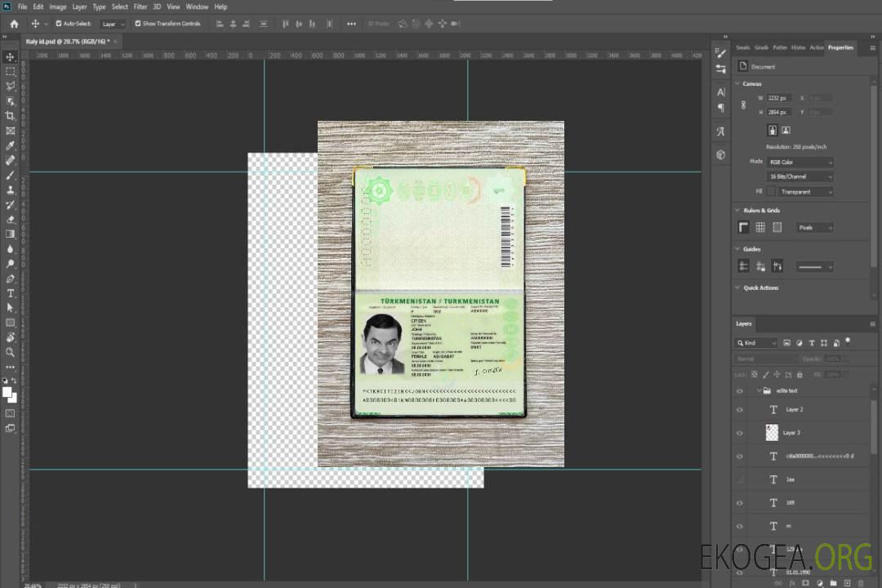This screenshot has width=882, height=588.
Task: Select the Pen tool
Action: coord(10,278)
